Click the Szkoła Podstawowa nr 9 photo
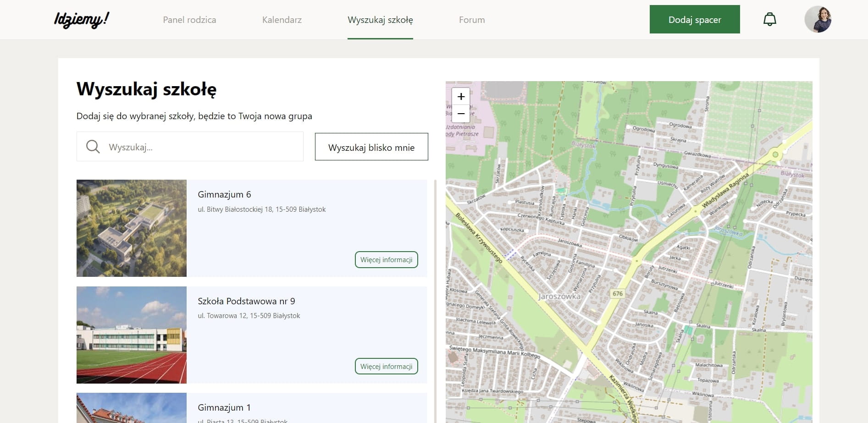The image size is (868, 423). pyautogui.click(x=132, y=335)
